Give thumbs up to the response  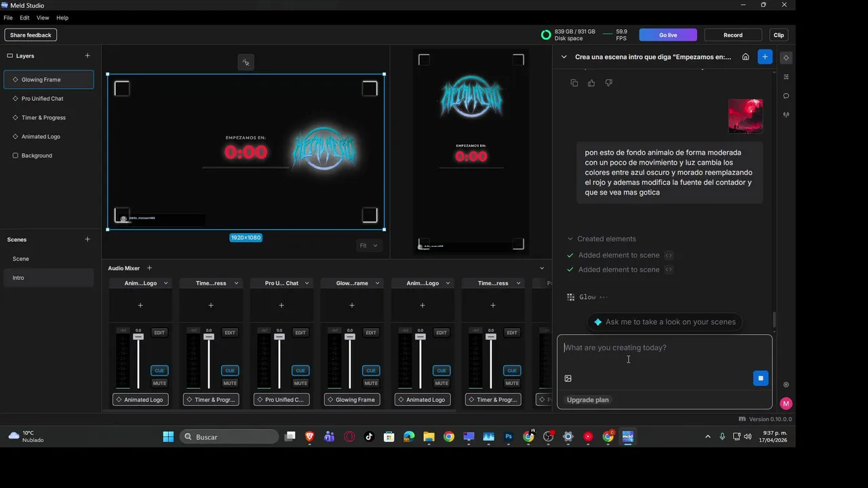tap(591, 83)
